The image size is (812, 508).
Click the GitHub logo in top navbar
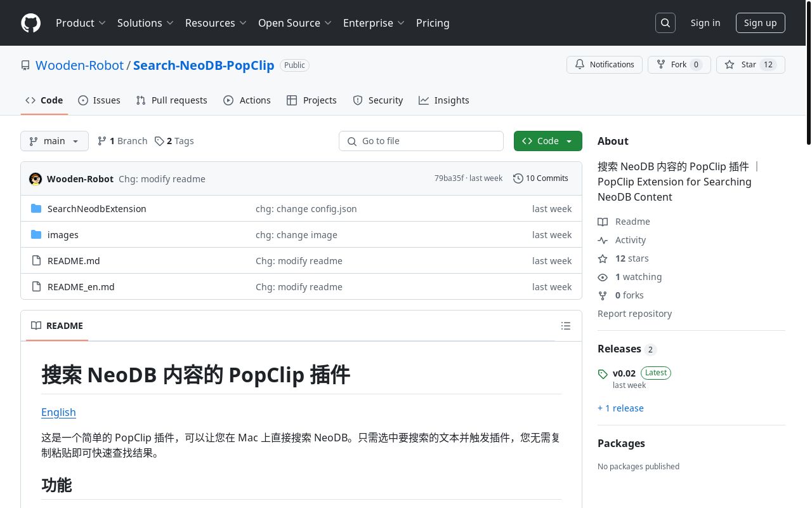[30, 23]
